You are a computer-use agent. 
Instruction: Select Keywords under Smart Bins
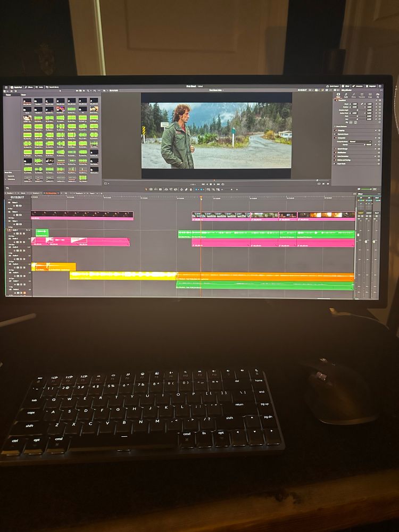(x=11, y=176)
